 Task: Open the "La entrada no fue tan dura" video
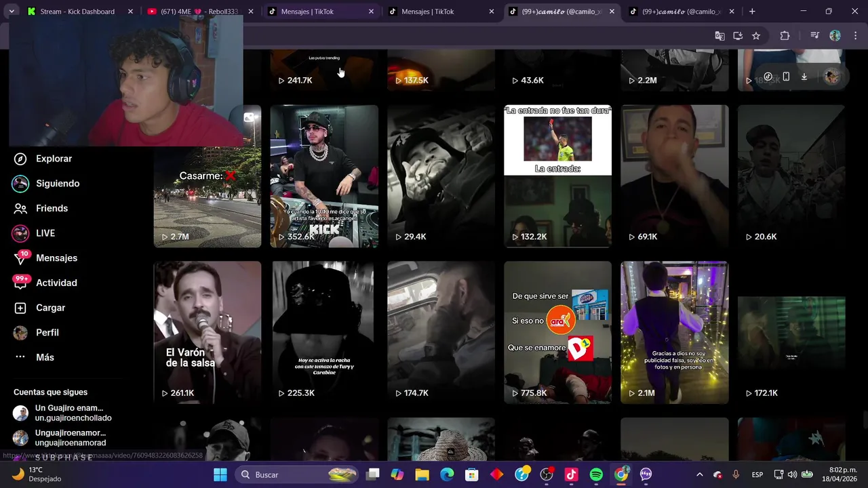click(557, 176)
